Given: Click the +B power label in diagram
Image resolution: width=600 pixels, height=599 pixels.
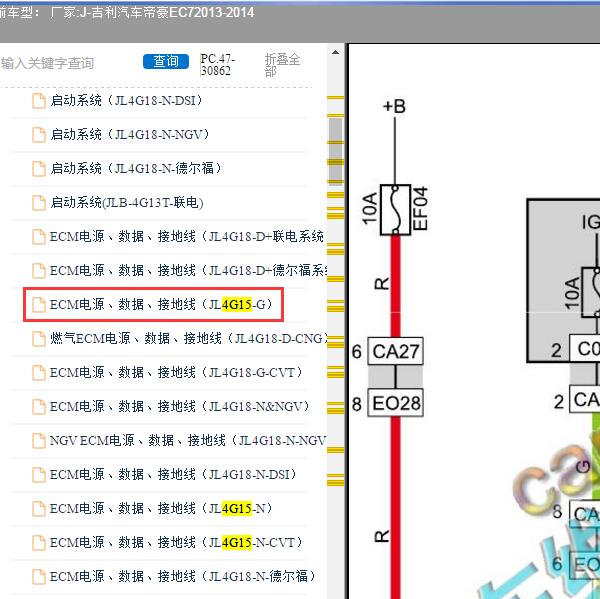Looking at the screenshot, I should tap(394, 106).
